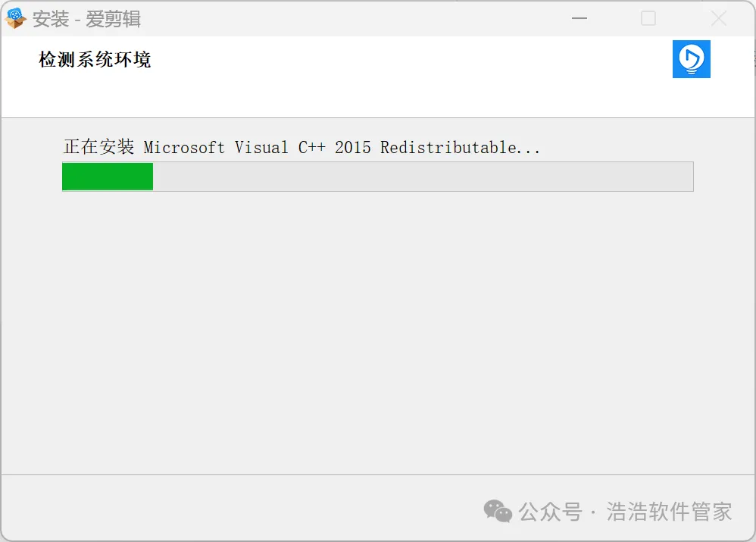
Task: Click the 检测系统环境 heading
Action: point(95,60)
